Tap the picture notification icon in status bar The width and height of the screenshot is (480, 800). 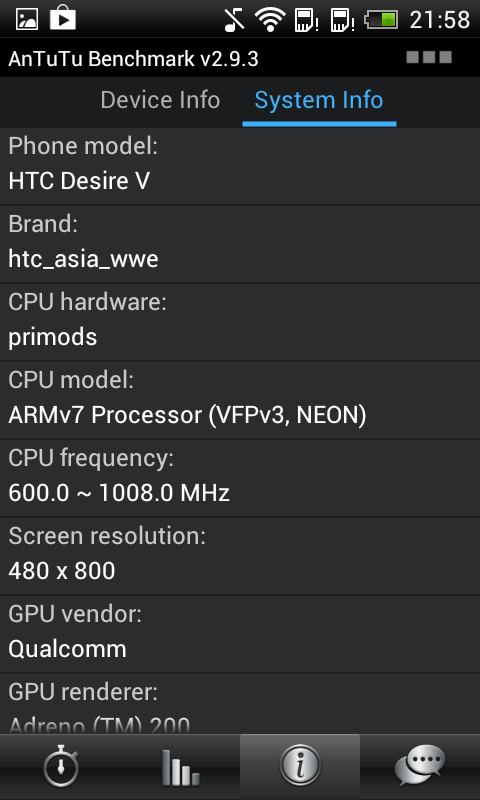(27, 19)
